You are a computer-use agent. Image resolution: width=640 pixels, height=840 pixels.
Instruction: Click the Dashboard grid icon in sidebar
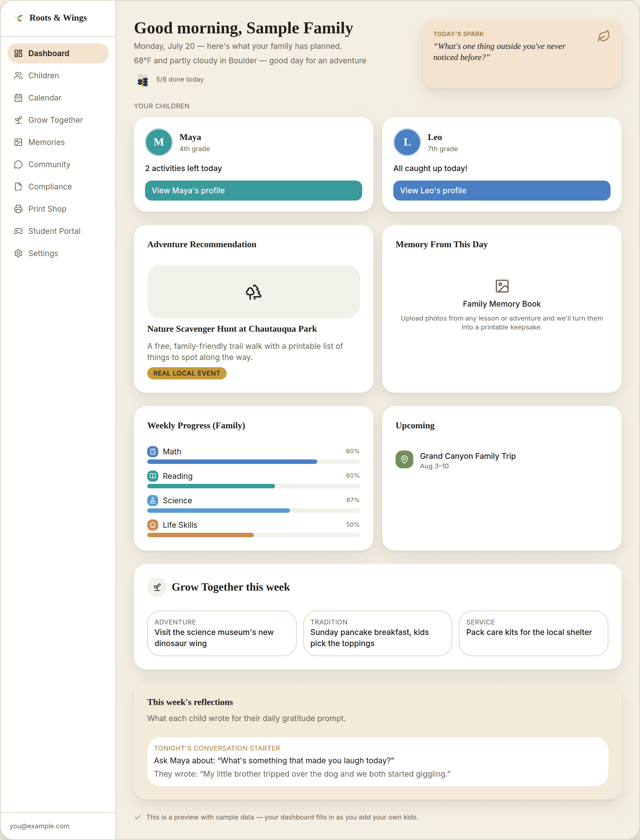pyautogui.click(x=18, y=53)
